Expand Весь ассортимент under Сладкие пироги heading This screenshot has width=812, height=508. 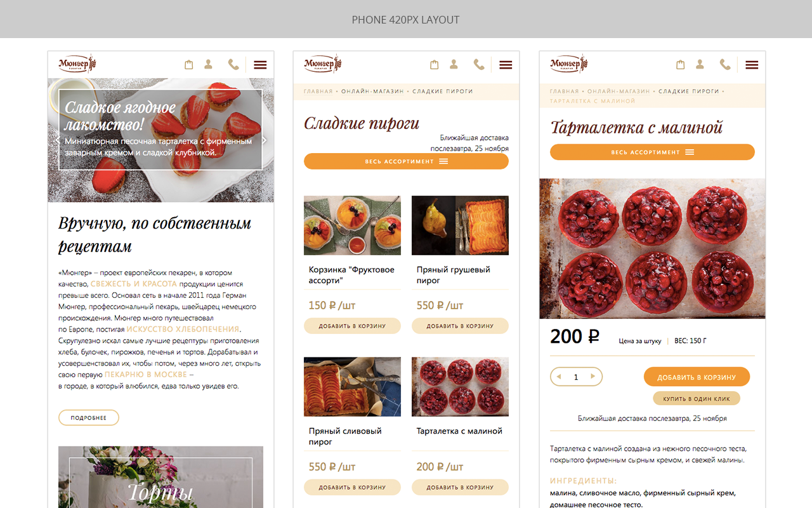point(406,161)
